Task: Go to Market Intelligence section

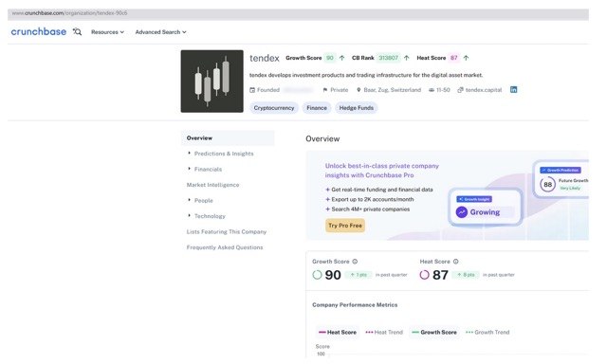Action: point(212,185)
